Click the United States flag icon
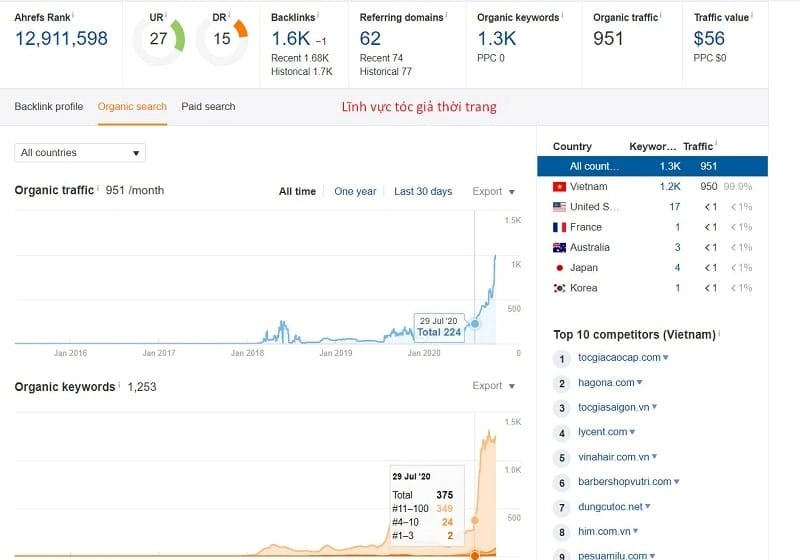The height and width of the screenshot is (560, 800). pos(559,207)
